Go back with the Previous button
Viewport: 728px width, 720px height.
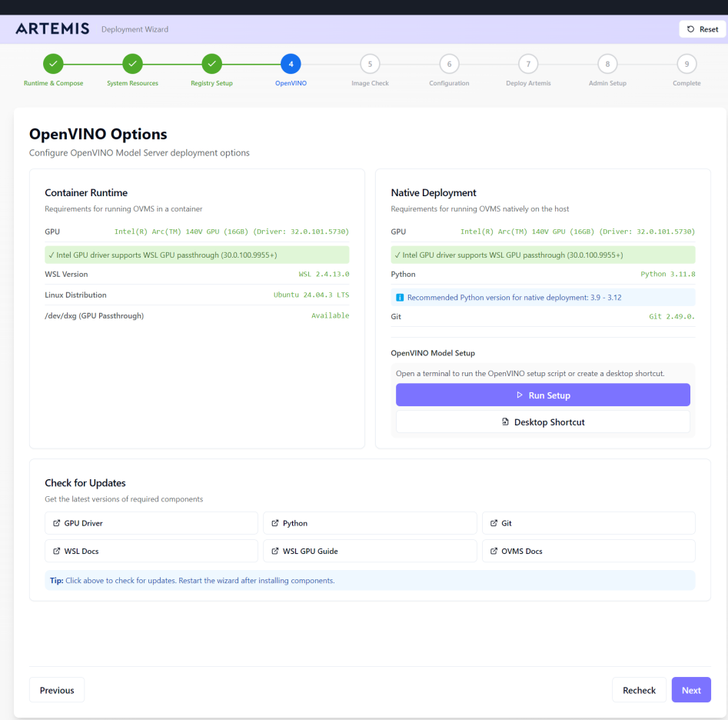57,690
